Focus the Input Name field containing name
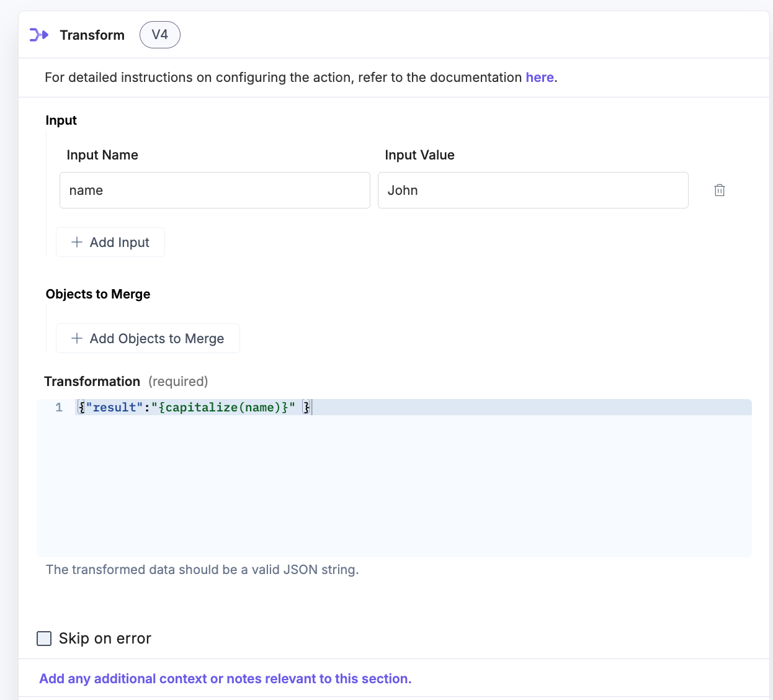This screenshot has width=773, height=700. (215, 191)
